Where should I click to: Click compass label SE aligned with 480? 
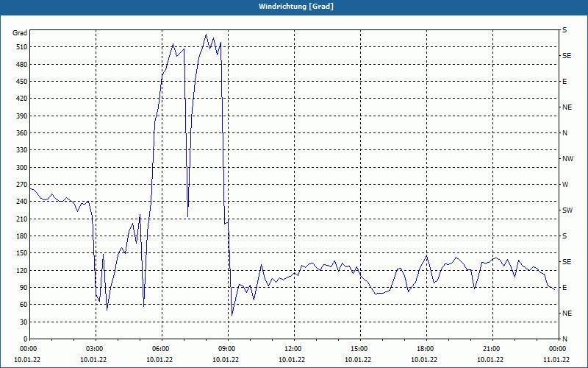567,56
